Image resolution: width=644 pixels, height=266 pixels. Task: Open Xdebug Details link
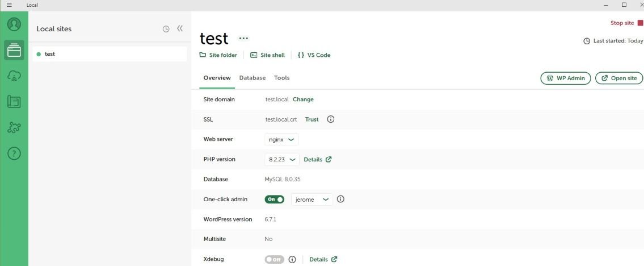323,259
